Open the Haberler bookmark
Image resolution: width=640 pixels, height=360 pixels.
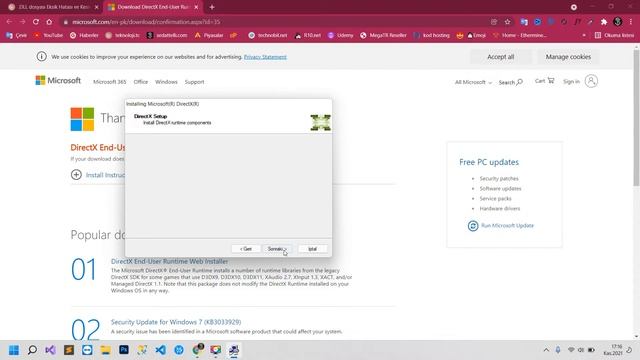84,36
